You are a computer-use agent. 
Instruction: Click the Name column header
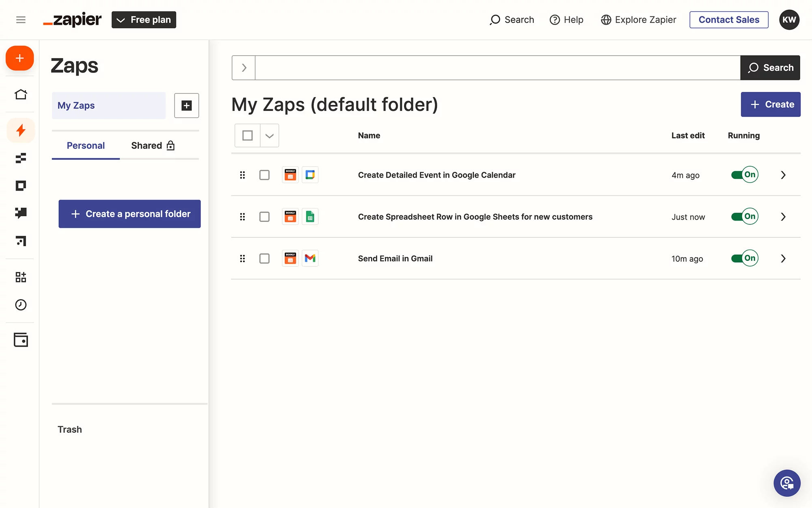[x=369, y=136]
